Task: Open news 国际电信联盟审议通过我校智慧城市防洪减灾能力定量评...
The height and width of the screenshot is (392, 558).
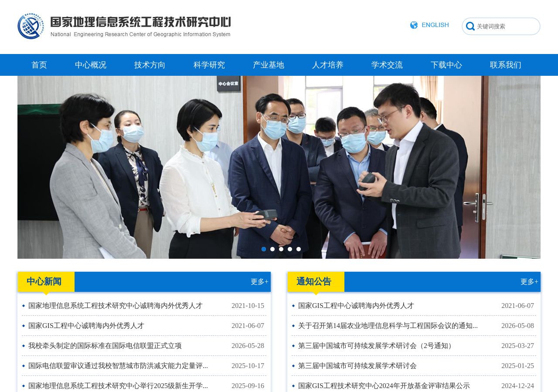Action: [x=118, y=366]
